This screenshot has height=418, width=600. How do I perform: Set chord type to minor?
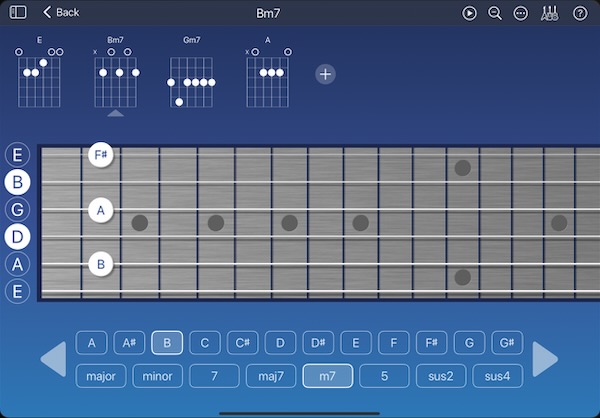[158, 376]
